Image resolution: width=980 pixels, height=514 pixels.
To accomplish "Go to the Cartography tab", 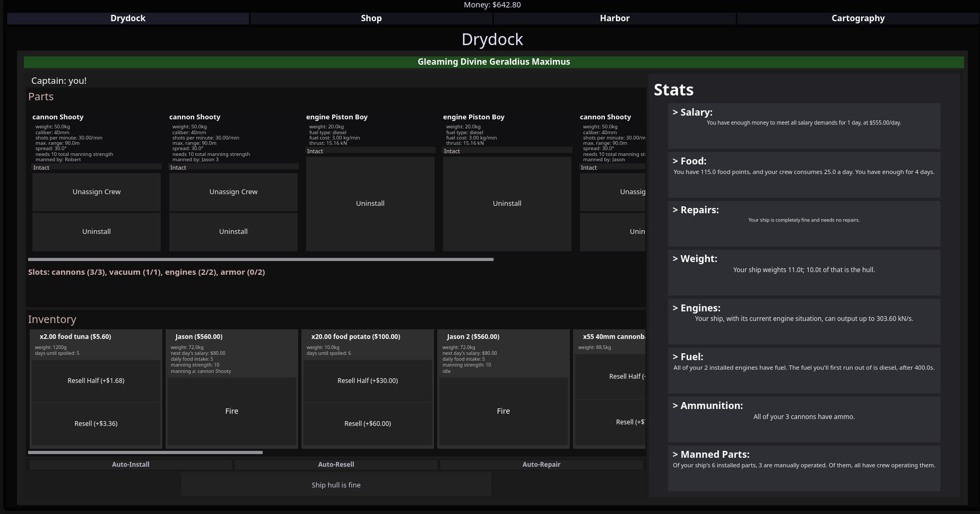I will click(x=857, y=18).
